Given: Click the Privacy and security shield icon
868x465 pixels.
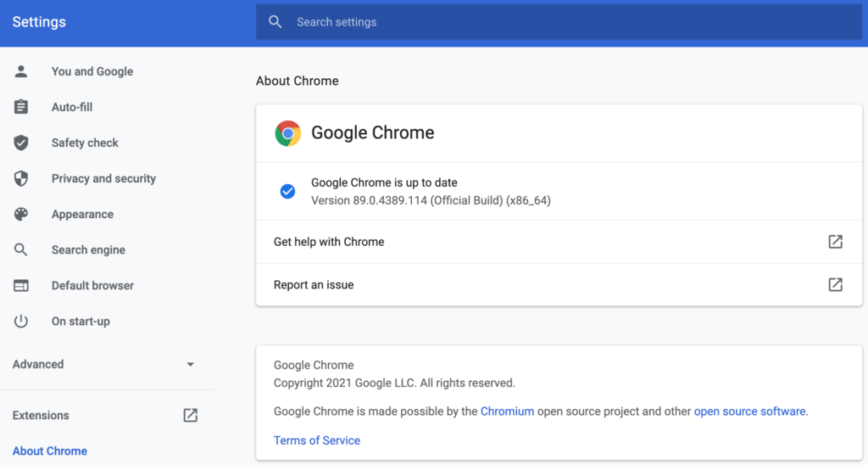Looking at the screenshot, I should pos(21,178).
